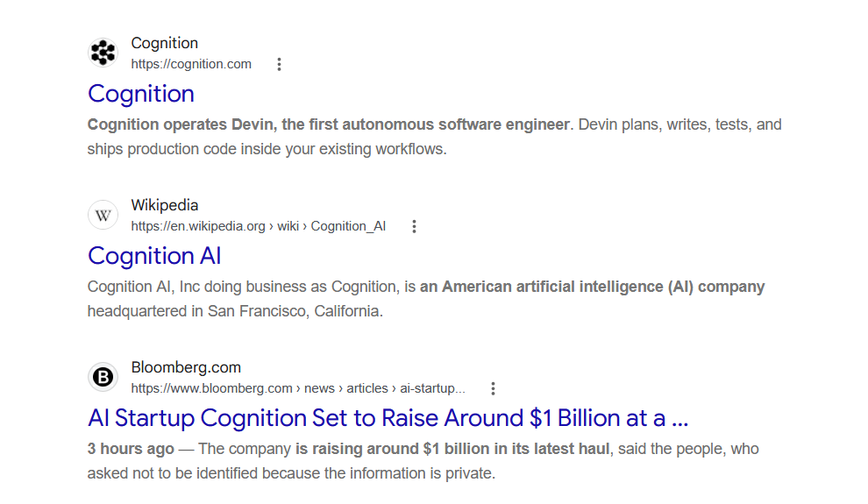
Task: Click the Wikipedia W favicon
Action: click(x=103, y=216)
